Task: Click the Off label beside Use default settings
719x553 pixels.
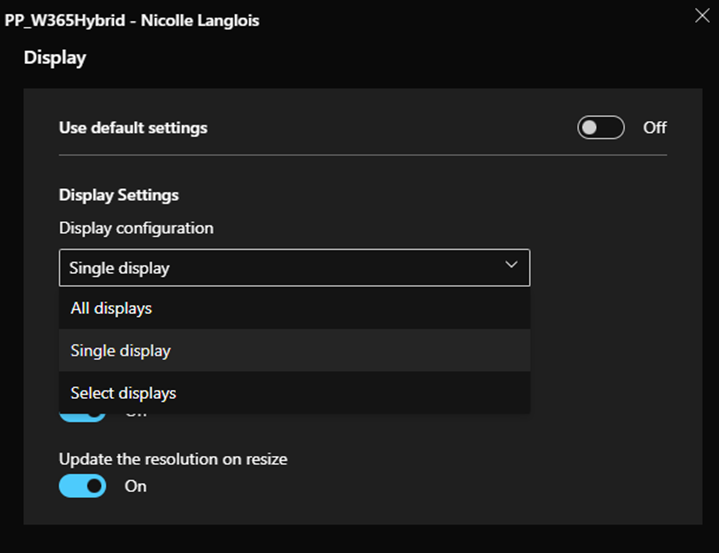Action: tap(655, 128)
